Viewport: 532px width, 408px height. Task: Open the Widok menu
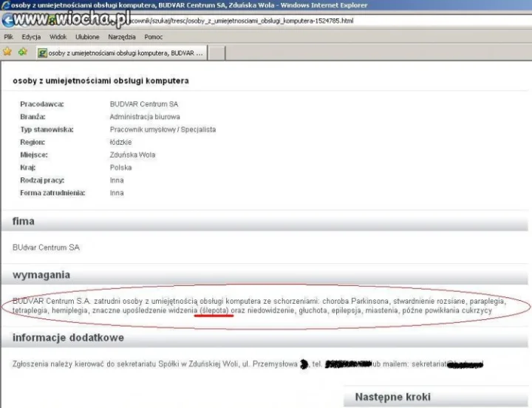[x=58, y=37]
